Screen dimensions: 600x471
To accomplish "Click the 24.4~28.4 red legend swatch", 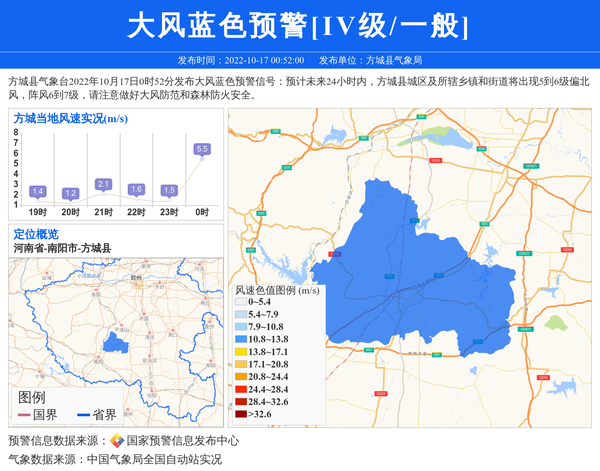I will pos(240,389).
